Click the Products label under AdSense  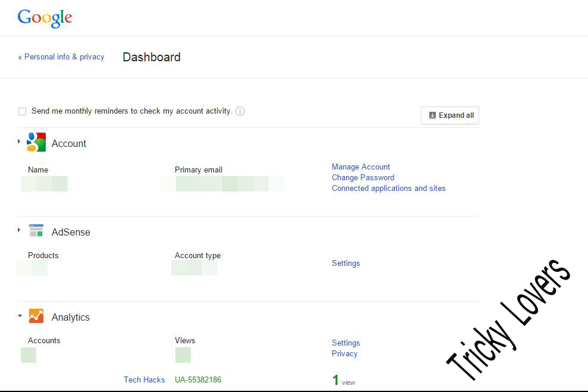click(43, 255)
